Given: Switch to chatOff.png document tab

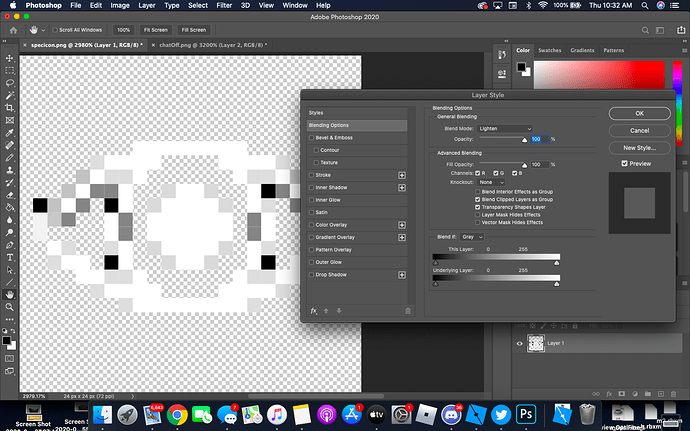Looking at the screenshot, I should pos(213,45).
